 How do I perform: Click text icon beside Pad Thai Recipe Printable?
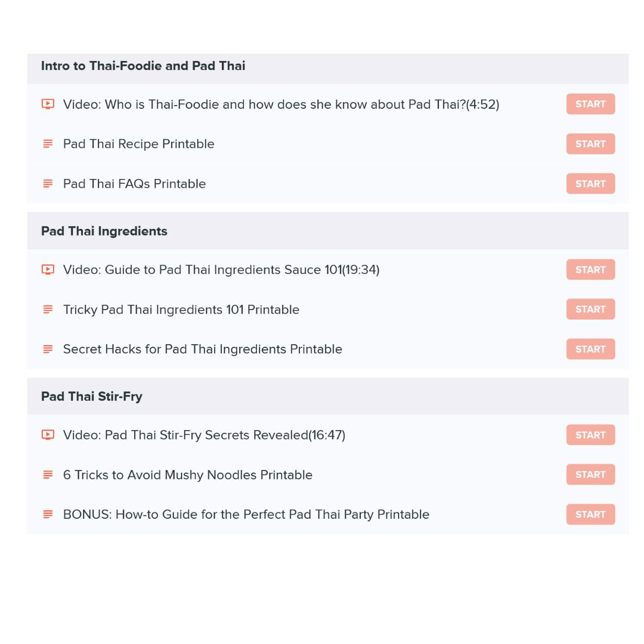[48, 144]
